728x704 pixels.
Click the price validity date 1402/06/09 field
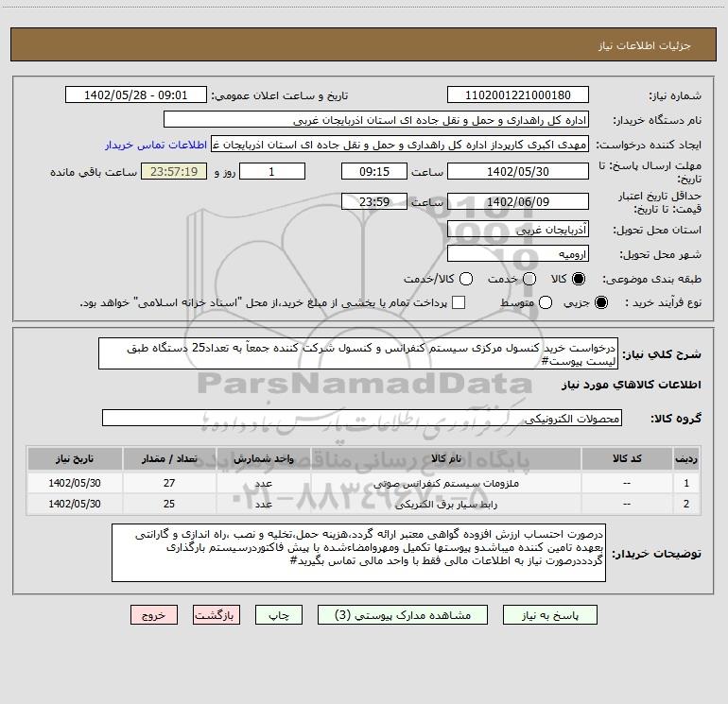point(518,201)
